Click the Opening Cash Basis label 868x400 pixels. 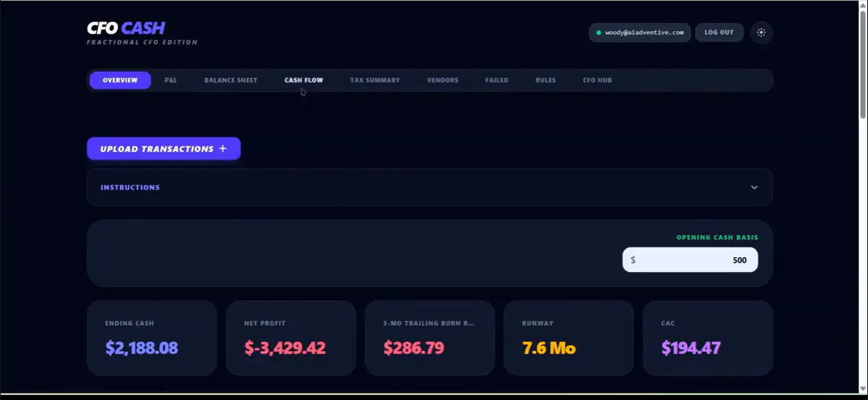click(x=718, y=237)
